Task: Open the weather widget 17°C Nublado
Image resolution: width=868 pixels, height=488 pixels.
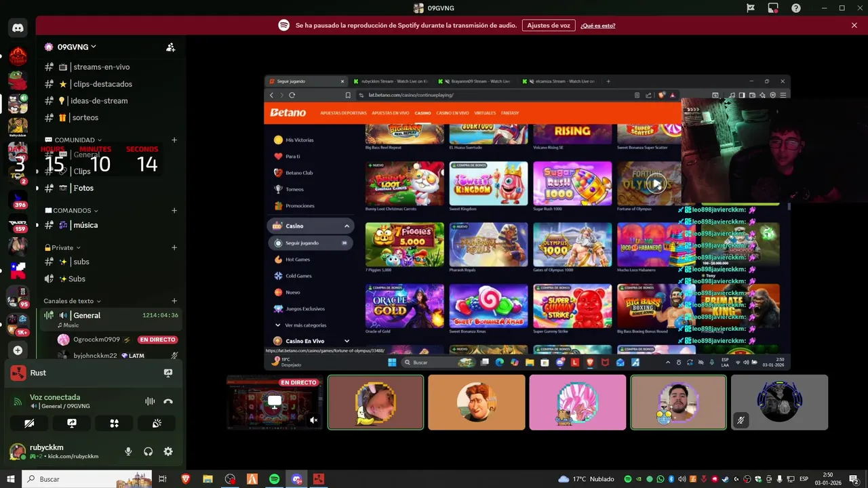Action: click(x=586, y=479)
